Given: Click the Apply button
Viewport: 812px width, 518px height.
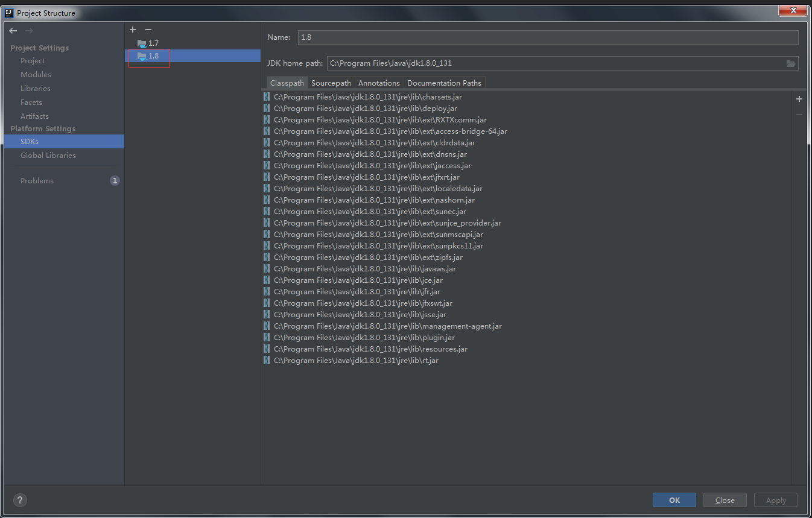Looking at the screenshot, I should point(775,500).
